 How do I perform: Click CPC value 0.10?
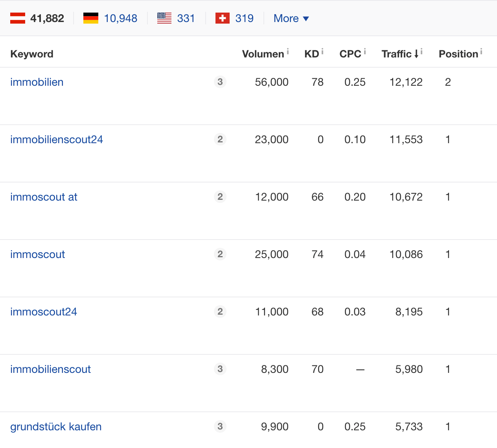pos(355,140)
